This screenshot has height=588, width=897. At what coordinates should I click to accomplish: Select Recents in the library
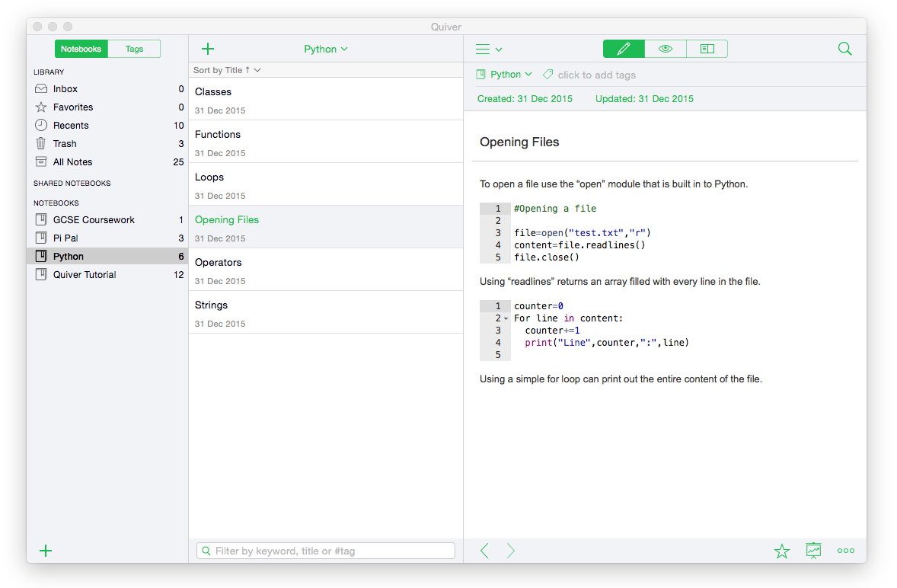tap(107, 125)
